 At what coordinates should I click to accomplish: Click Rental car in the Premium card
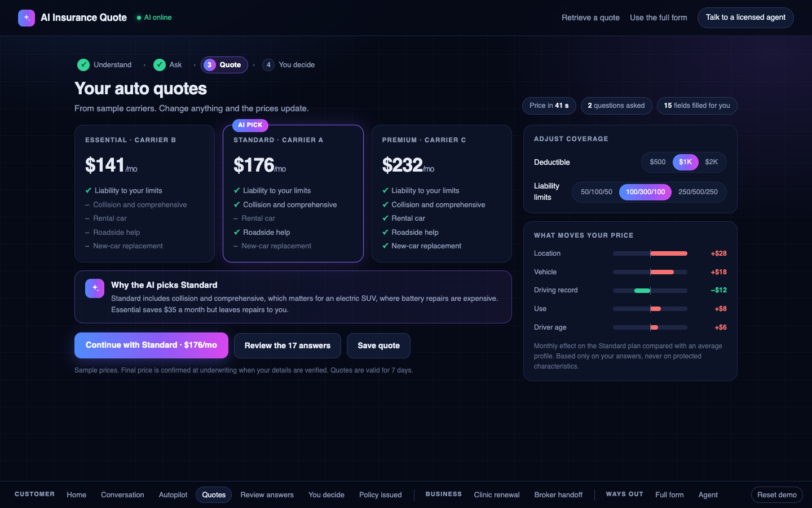[x=408, y=218]
